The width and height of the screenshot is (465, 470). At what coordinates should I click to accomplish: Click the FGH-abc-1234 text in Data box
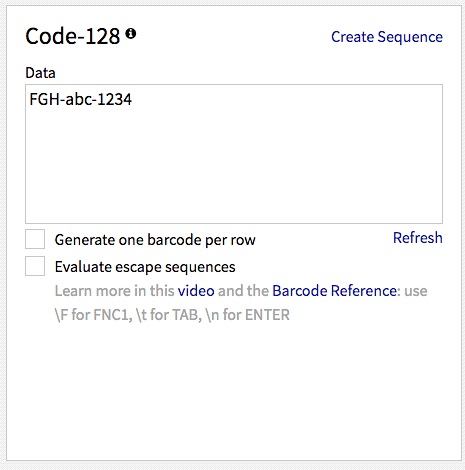tap(81, 99)
